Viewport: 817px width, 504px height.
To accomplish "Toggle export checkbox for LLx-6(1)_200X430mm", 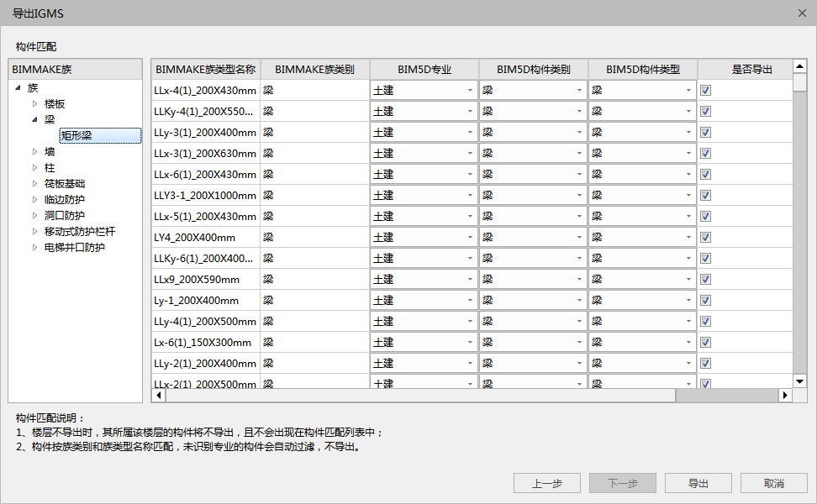I will (x=705, y=175).
